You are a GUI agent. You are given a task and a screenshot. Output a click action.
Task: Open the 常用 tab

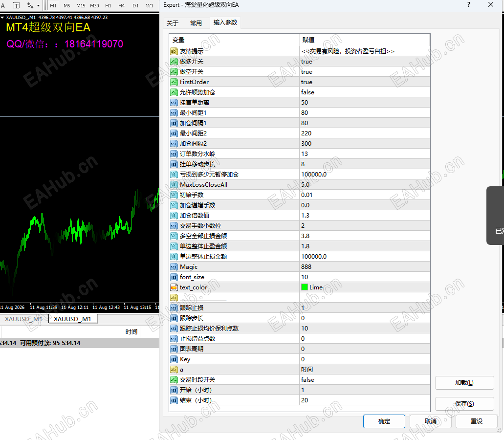coord(196,23)
